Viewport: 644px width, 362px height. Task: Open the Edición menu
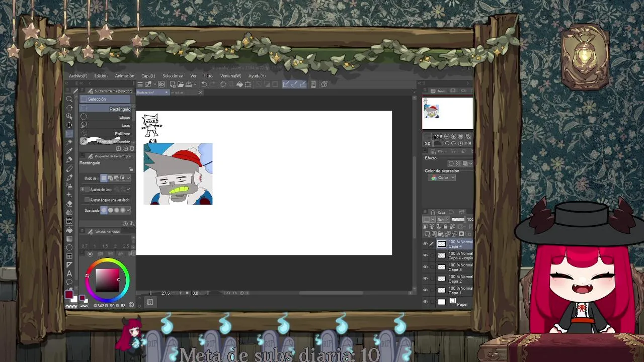point(101,76)
